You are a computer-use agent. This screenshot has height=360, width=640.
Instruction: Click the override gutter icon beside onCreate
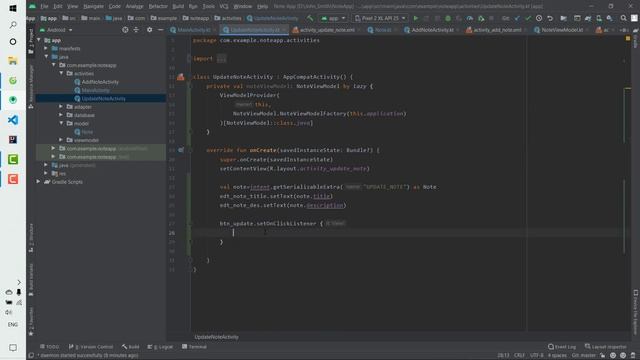[x=181, y=150]
